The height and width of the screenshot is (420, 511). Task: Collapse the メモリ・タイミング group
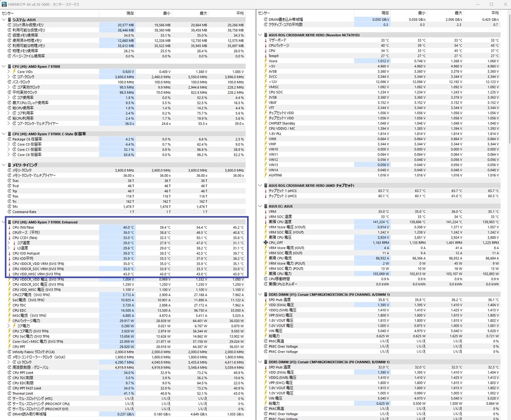pyautogui.click(x=4, y=165)
